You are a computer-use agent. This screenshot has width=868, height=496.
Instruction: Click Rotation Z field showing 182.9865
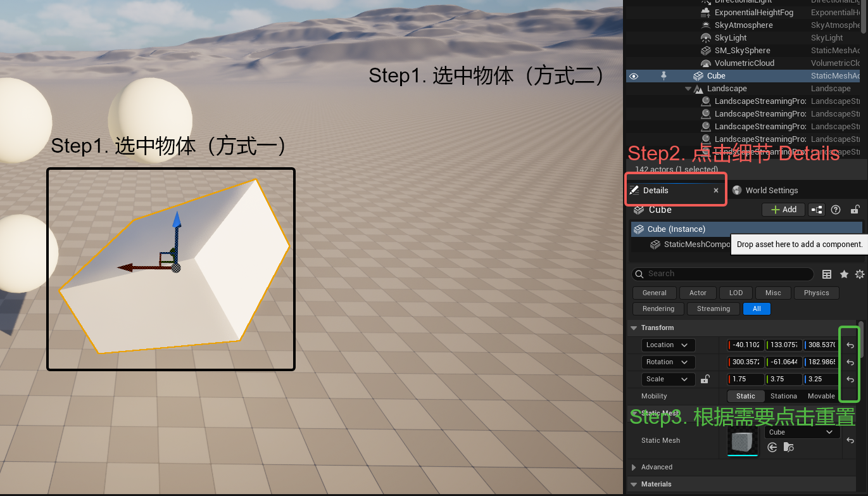pyautogui.click(x=821, y=362)
